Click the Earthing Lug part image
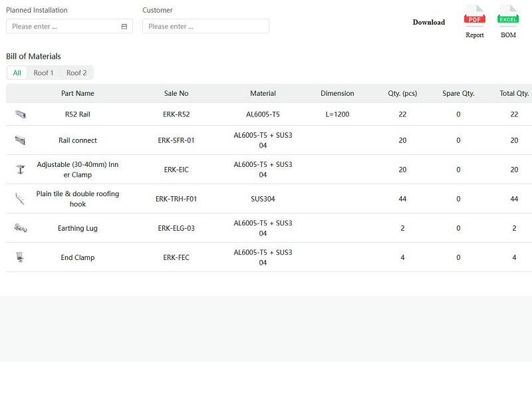Image resolution: width=532 pixels, height=399 pixels. click(x=21, y=228)
